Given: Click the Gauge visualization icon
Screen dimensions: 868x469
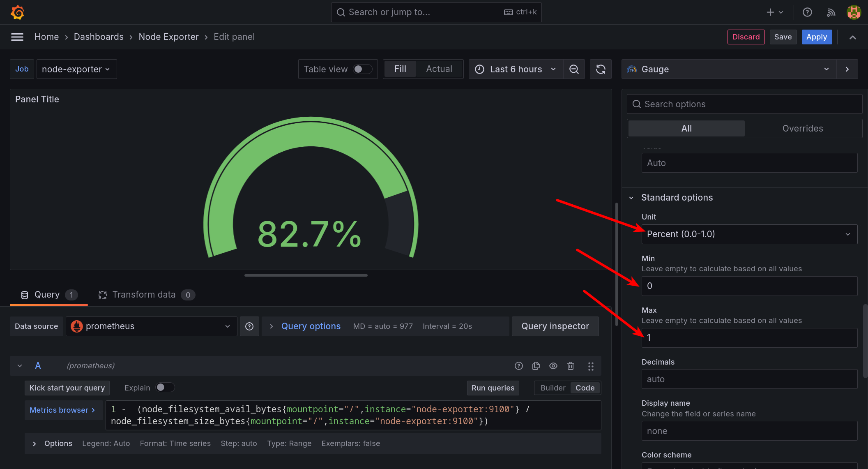Looking at the screenshot, I should [x=632, y=69].
